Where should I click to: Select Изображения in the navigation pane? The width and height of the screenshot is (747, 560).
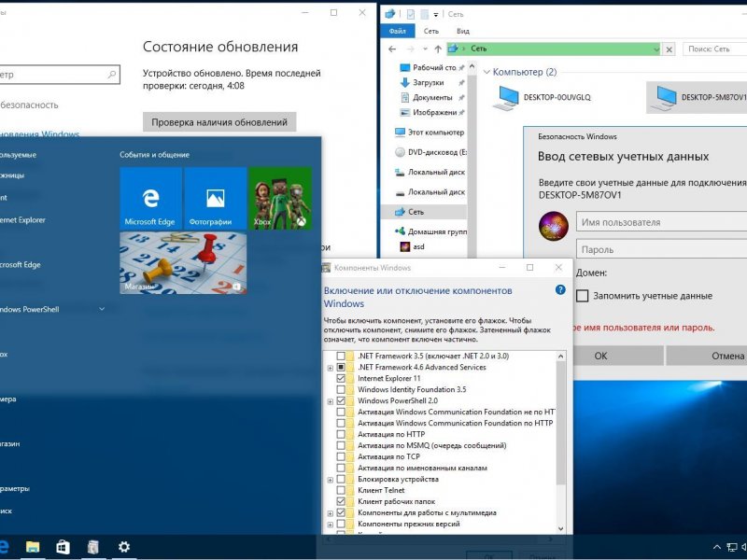coord(432,112)
